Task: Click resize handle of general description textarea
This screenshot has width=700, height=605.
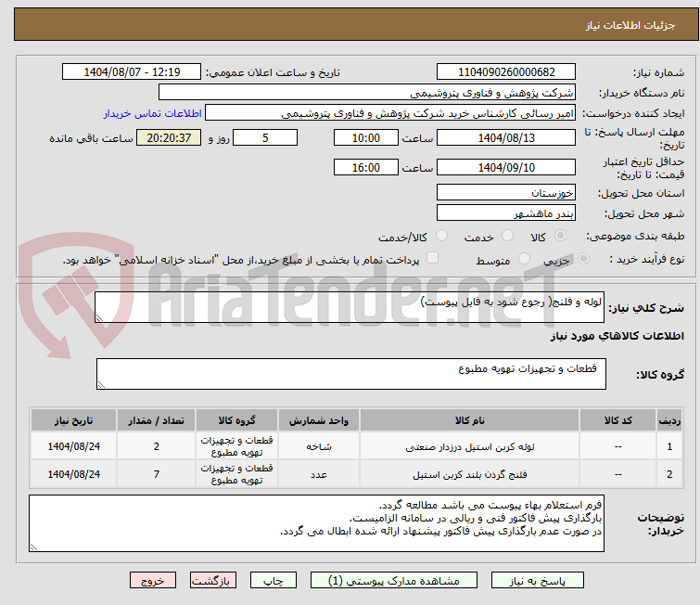Action: tap(99, 317)
